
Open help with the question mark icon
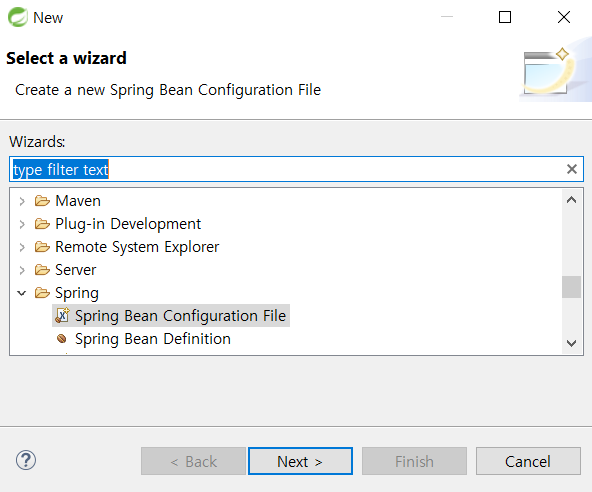pos(26,460)
